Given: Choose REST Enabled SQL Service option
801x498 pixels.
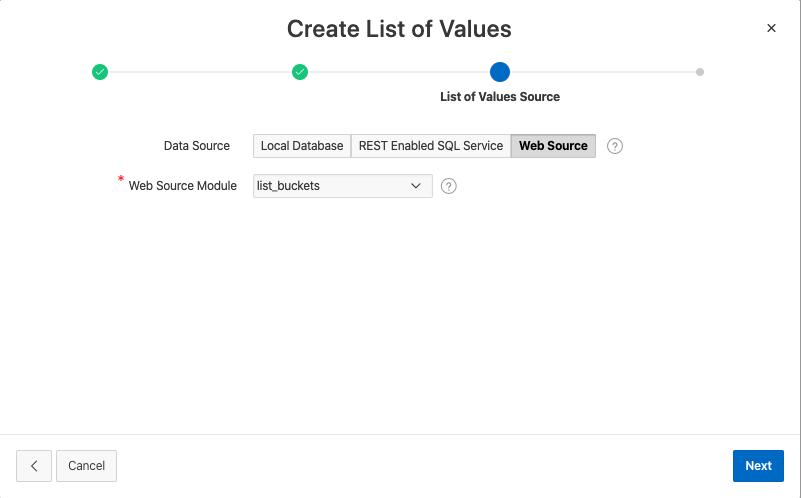Looking at the screenshot, I should 430,146.
